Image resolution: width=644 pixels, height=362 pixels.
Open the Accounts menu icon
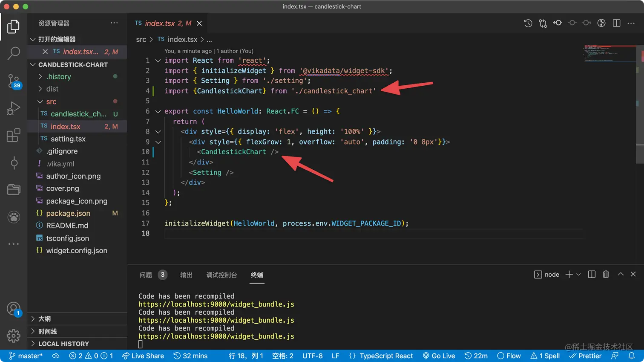(x=13, y=309)
